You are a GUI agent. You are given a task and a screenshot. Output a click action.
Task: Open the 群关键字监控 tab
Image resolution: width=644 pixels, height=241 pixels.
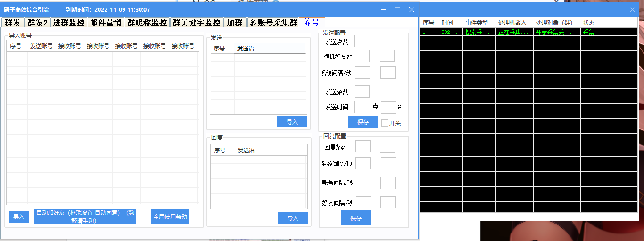196,22
